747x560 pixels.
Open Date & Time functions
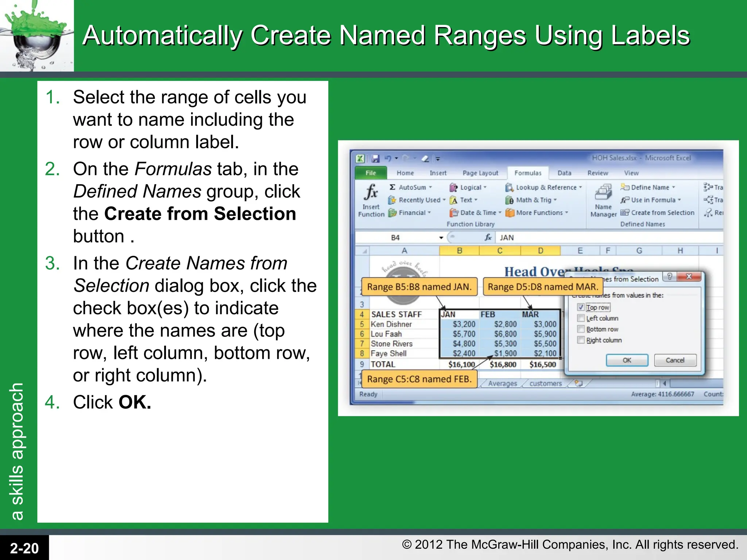pyautogui.click(x=476, y=213)
